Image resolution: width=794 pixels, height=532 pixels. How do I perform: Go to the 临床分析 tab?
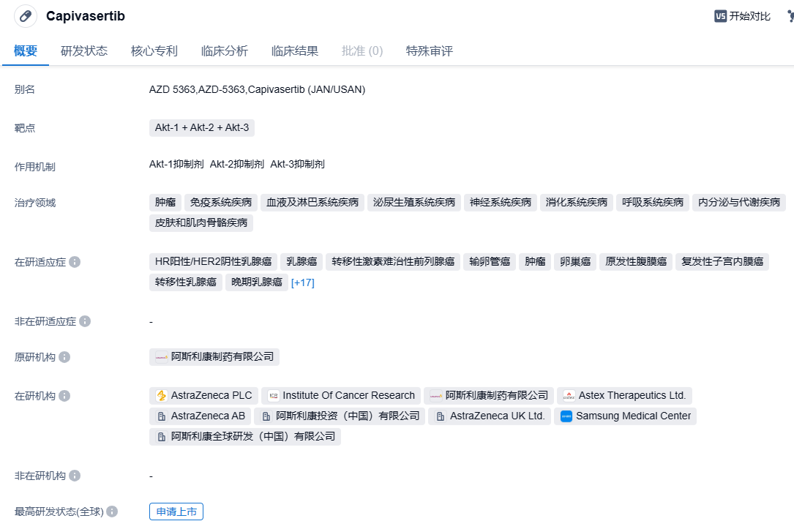coord(225,50)
